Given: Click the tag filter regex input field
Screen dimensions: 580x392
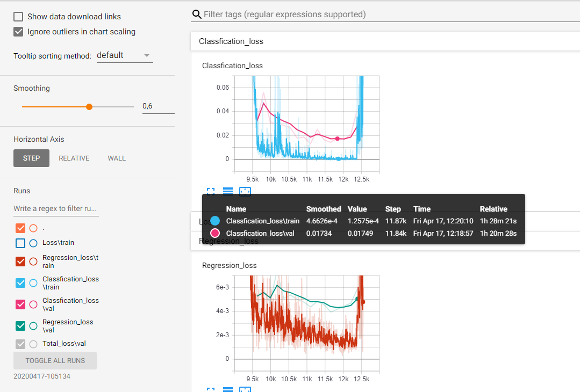Looking at the screenshot, I should tap(323, 14).
